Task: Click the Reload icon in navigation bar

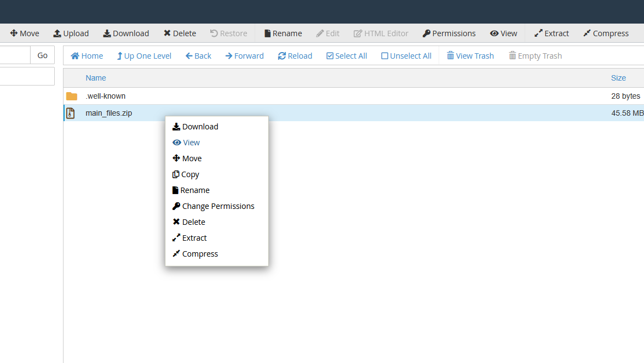Action: (282, 56)
